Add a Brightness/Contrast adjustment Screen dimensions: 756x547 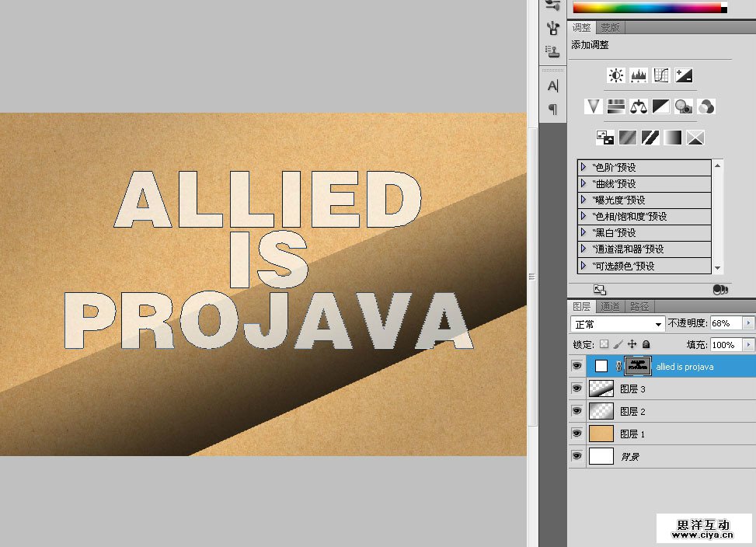(616, 75)
